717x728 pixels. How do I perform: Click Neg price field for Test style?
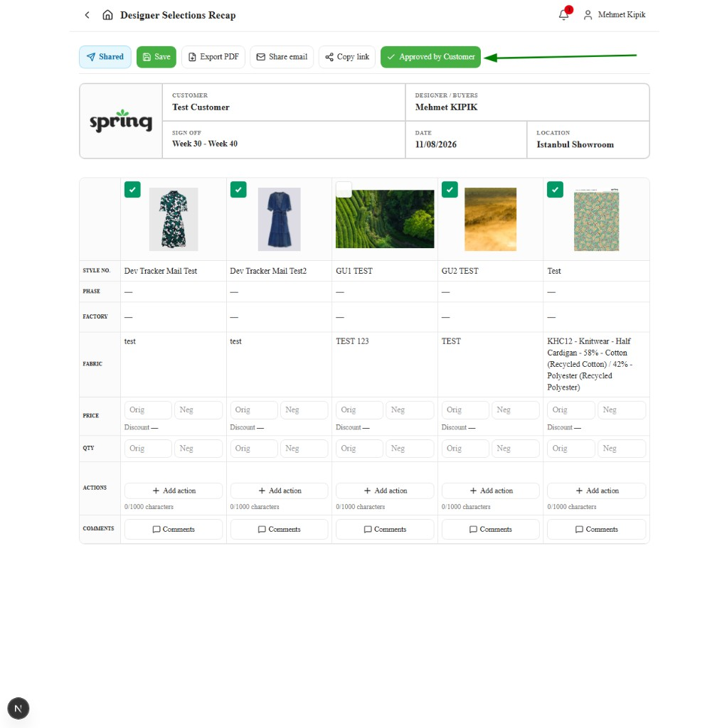pos(622,410)
